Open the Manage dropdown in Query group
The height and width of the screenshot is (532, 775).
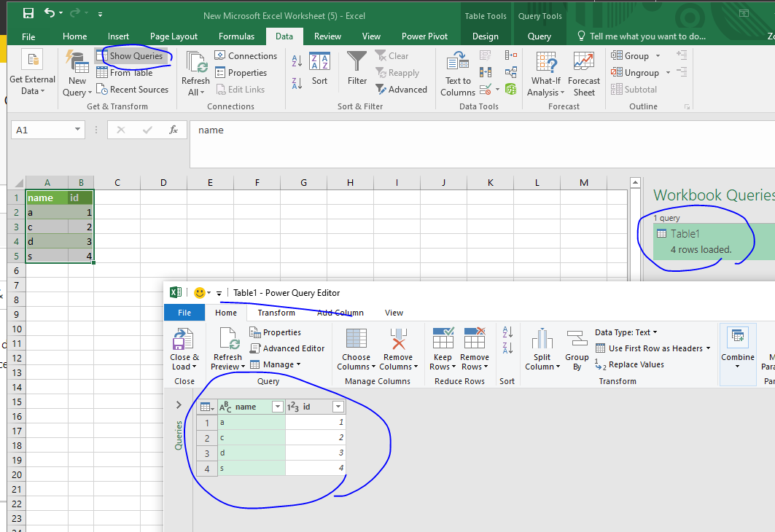276,364
